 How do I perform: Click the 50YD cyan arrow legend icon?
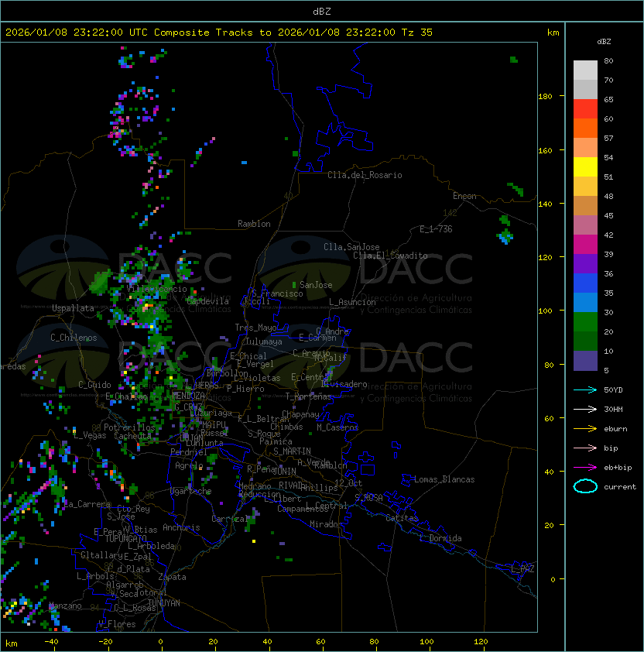coord(585,390)
